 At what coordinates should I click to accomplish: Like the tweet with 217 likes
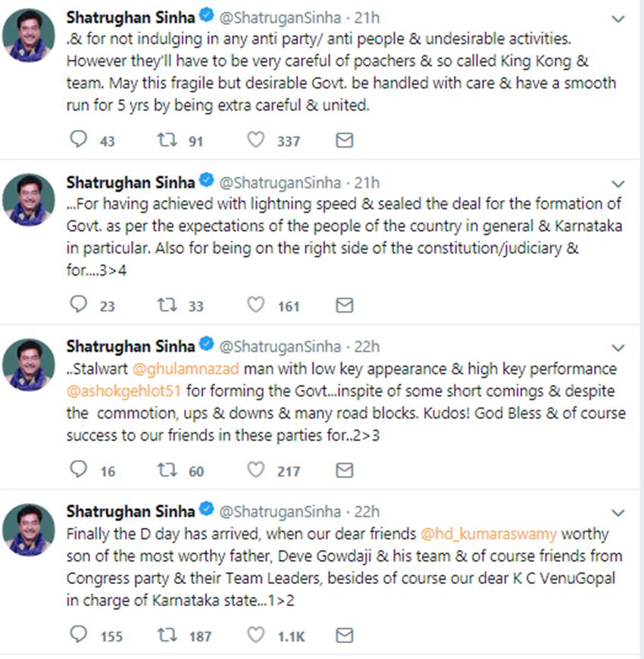click(256, 470)
